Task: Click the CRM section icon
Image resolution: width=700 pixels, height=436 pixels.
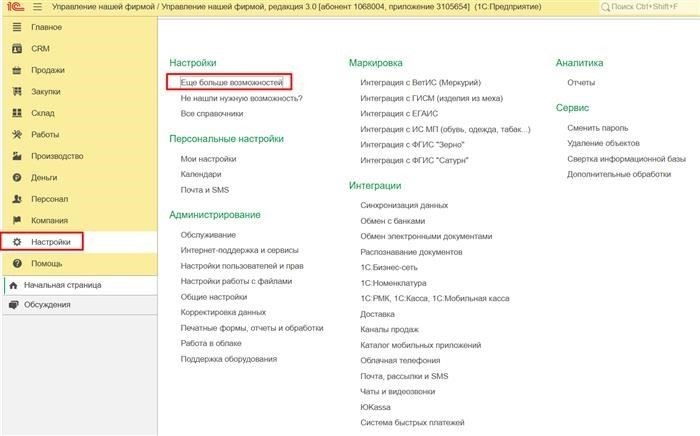Action: coord(17,49)
